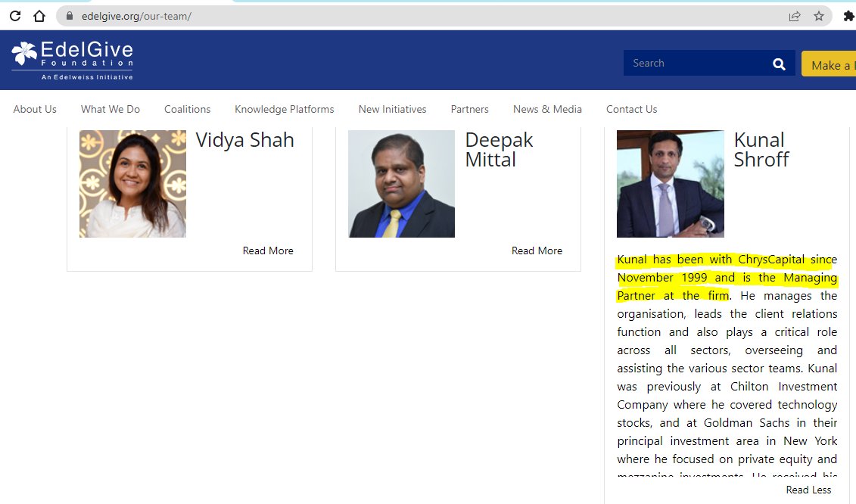Open the News & Media menu
856x504 pixels.
point(547,109)
